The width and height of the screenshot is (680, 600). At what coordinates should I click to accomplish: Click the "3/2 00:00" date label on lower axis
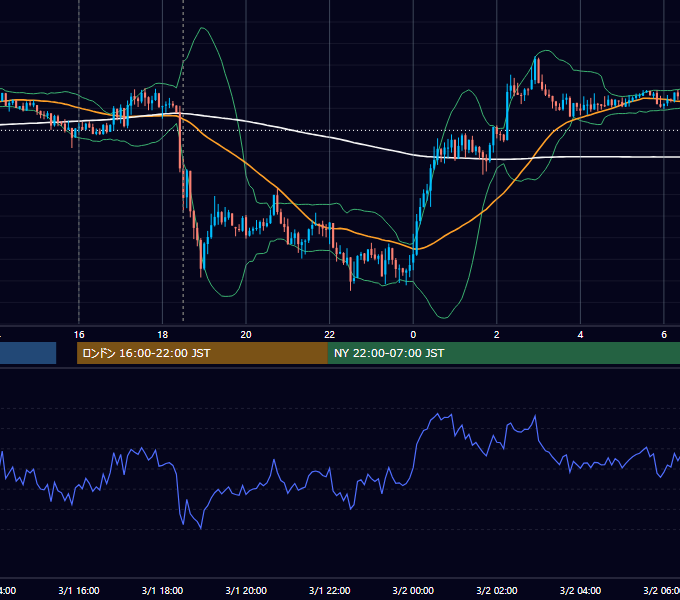[x=413, y=590]
